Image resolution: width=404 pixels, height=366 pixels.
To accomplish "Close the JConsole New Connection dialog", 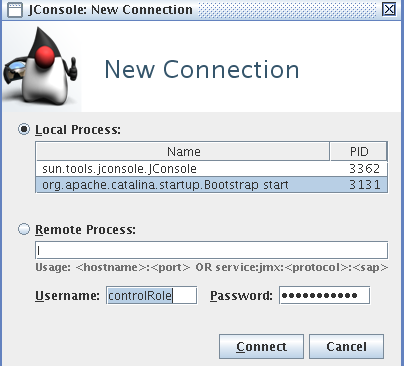I will pyautogui.click(x=389, y=9).
